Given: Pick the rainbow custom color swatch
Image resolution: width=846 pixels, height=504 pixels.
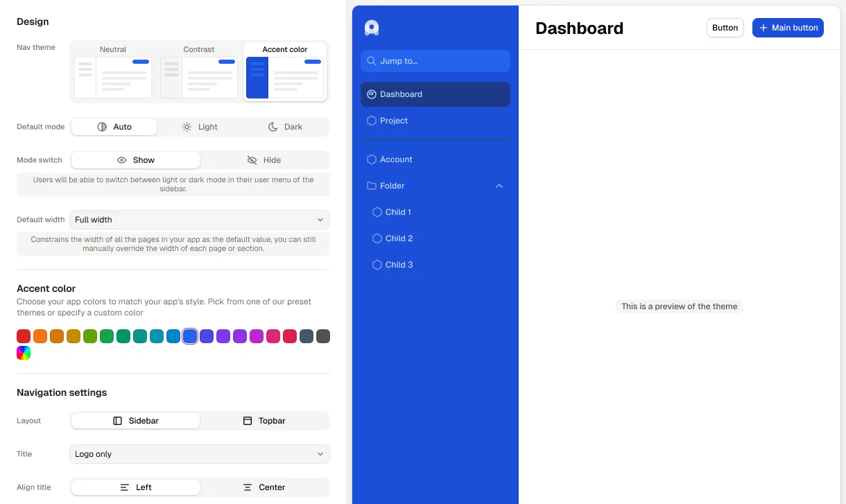Looking at the screenshot, I should coord(24,353).
